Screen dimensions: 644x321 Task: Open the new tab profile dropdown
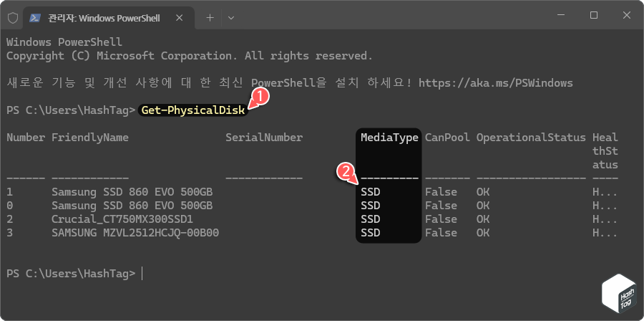231,18
